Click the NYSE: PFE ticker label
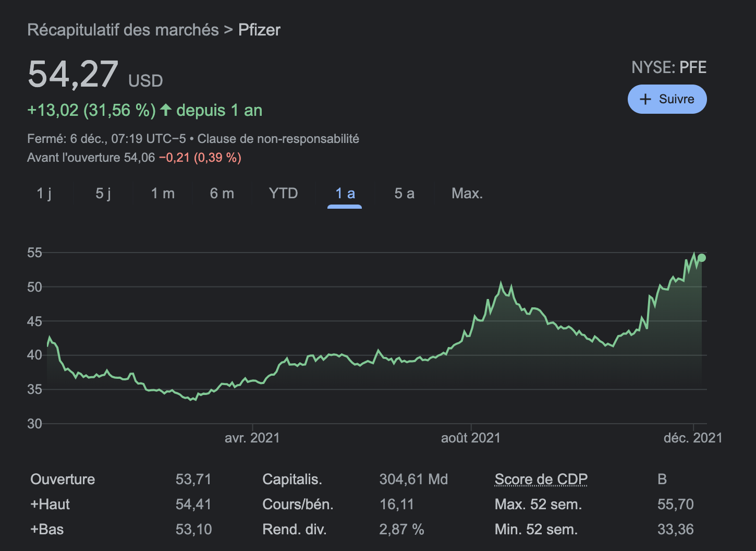 (669, 67)
